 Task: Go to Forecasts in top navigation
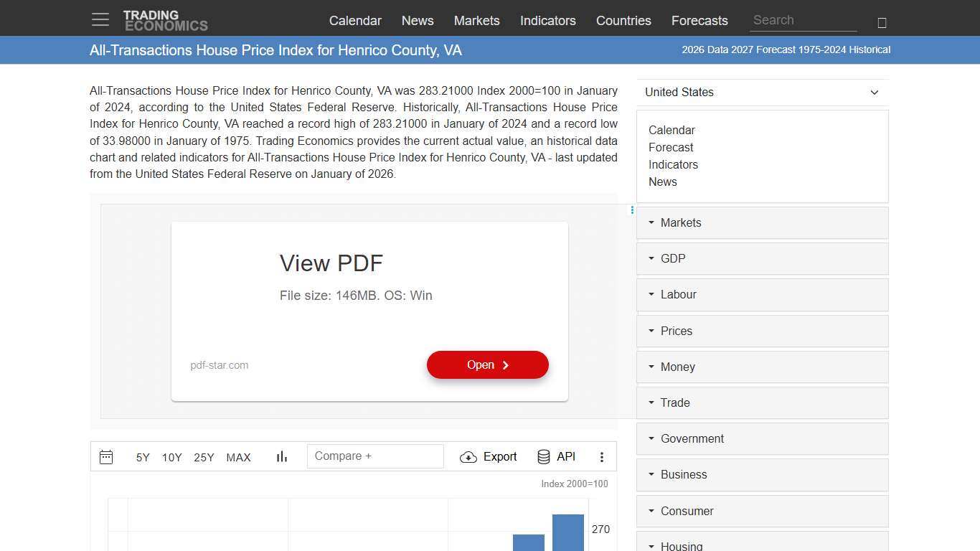(x=699, y=21)
